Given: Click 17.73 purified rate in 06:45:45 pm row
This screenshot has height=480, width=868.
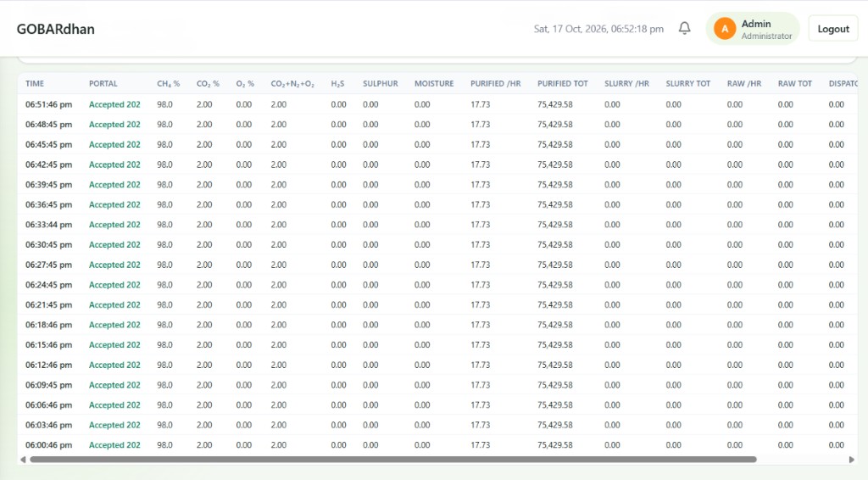Looking at the screenshot, I should [x=480, y=144].
